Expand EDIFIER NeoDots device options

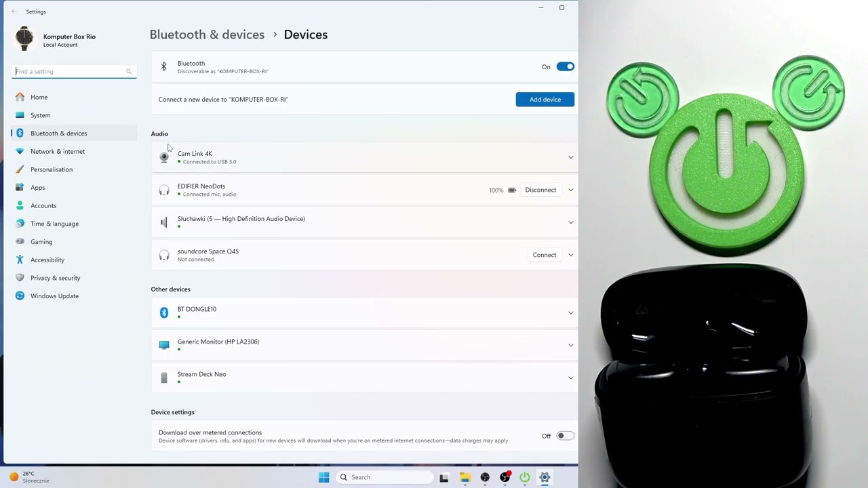click(570, 190)
